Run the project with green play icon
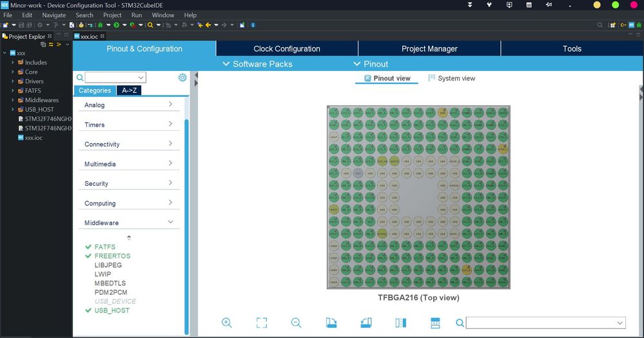This screenshot has width=644, height=338. (x=116, y=25)
